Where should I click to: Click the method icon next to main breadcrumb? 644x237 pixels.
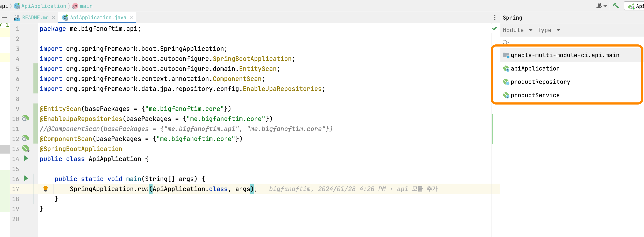pyautogui.click(x=75, y=6)
